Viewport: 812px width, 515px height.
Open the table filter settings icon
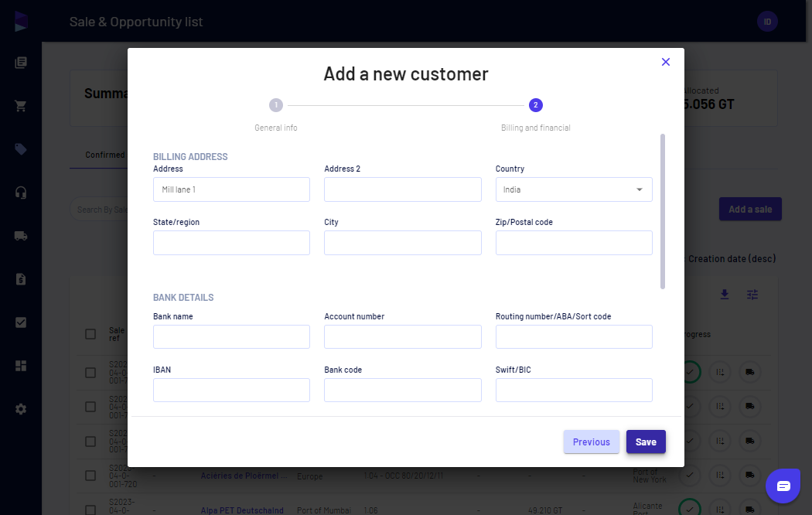[x=752, y=295]
